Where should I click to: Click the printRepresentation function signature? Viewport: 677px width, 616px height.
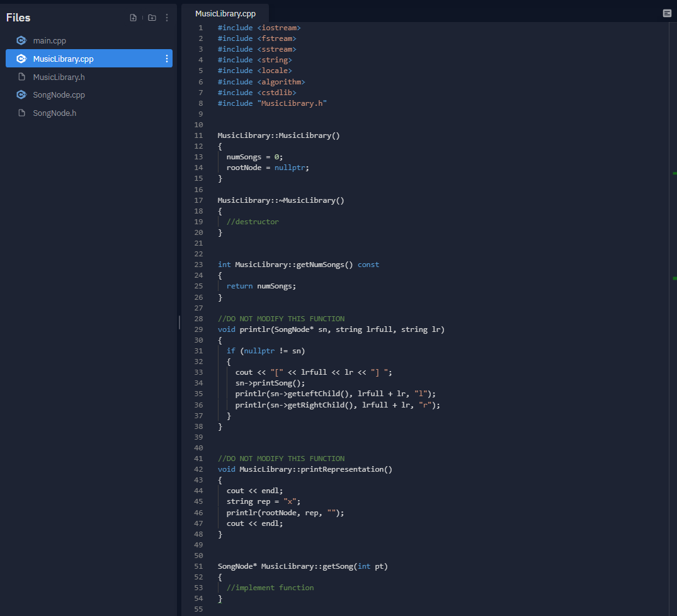pos(305,469)
